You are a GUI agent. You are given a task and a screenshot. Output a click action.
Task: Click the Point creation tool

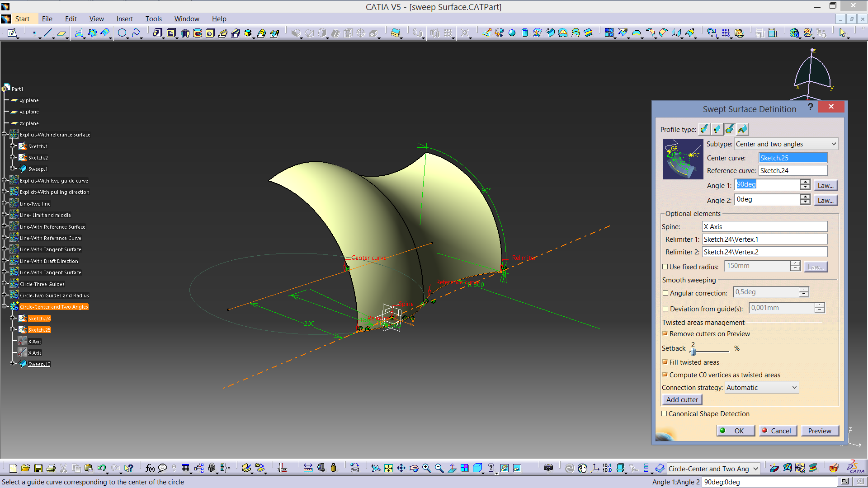(x=34, y=33)
